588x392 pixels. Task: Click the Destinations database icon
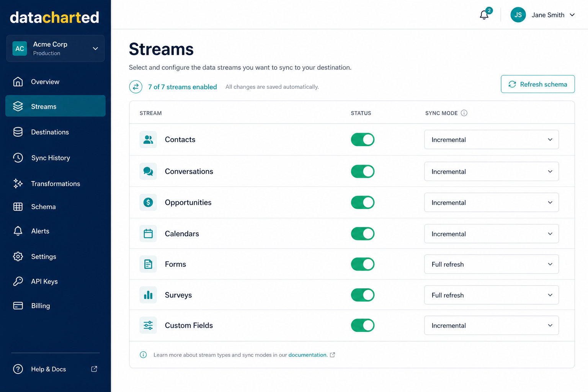coord(18,132)
